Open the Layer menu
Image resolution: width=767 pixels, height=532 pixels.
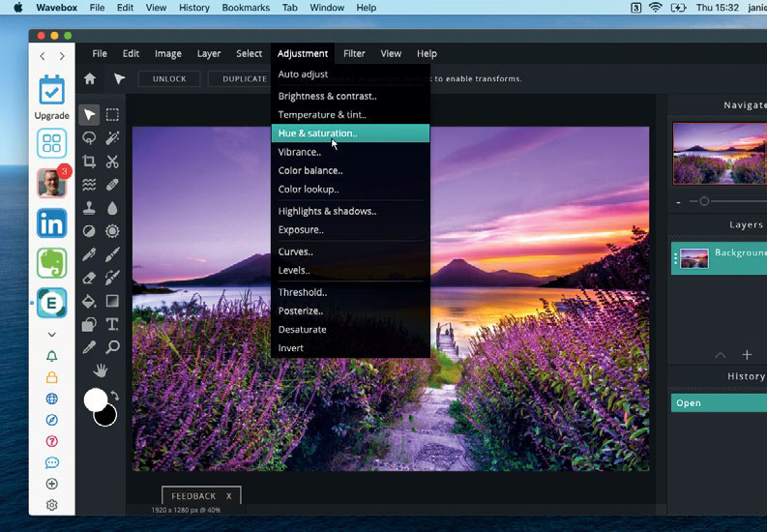click(x=209, y=54)
